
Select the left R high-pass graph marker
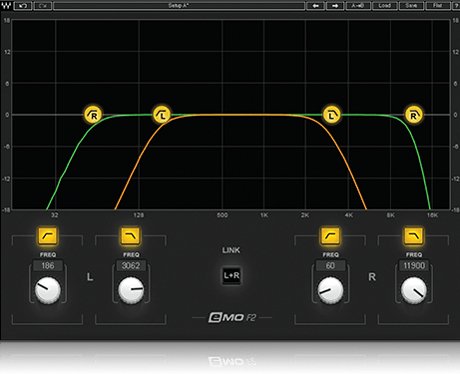(93, 115)
